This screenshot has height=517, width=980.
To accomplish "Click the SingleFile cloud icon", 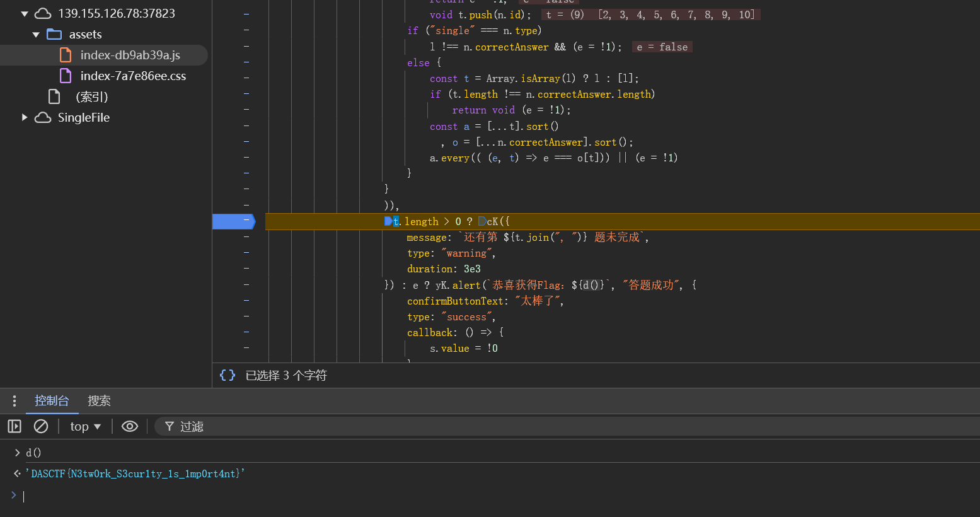I will [x=43, y=117].
